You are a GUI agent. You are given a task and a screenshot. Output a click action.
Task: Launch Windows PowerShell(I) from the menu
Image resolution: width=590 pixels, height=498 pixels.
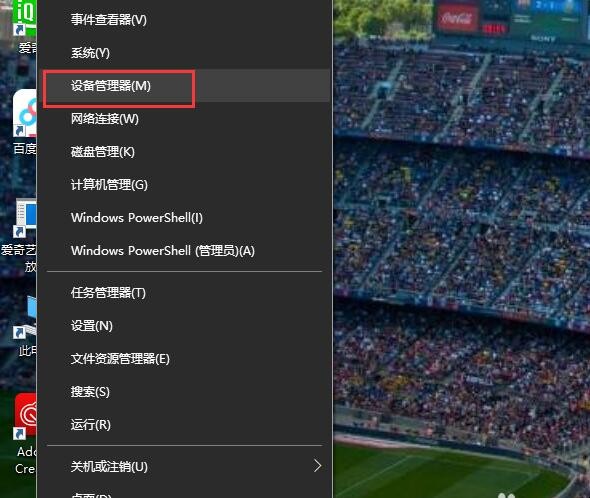coord(184,218)
